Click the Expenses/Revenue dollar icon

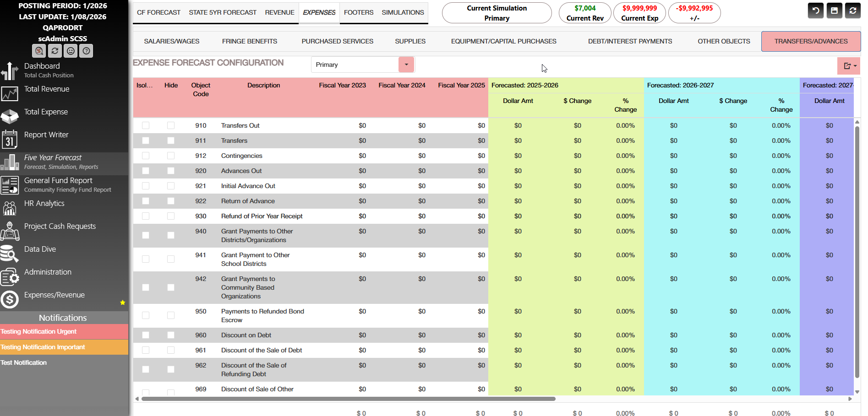coord(10,300)
